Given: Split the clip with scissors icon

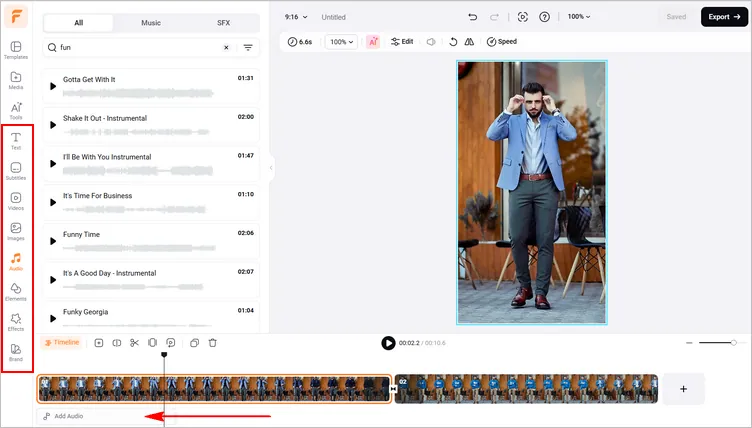Looking at the screenshot, I should coord(134,343).
